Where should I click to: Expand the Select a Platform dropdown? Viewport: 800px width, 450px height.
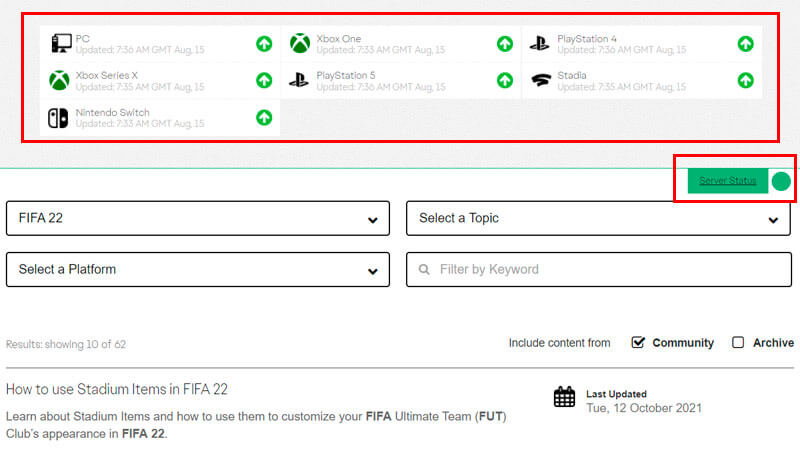click(198, 269)
